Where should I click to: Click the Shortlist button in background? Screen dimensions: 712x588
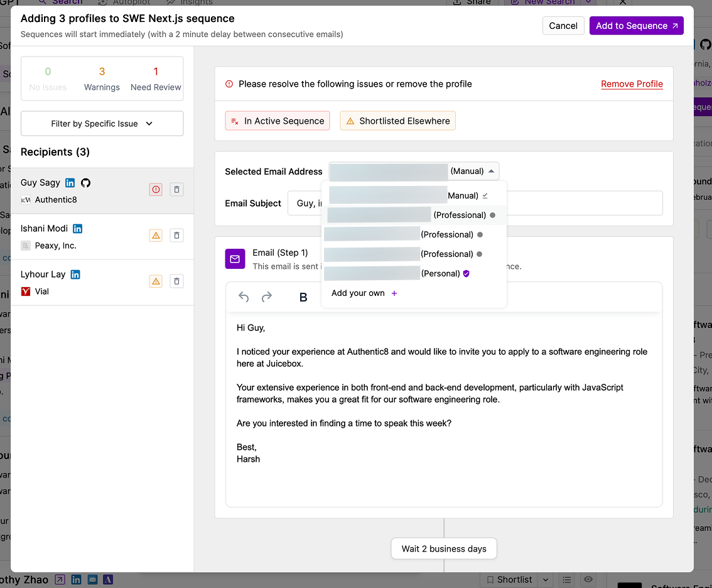click(x=509, y=579)
